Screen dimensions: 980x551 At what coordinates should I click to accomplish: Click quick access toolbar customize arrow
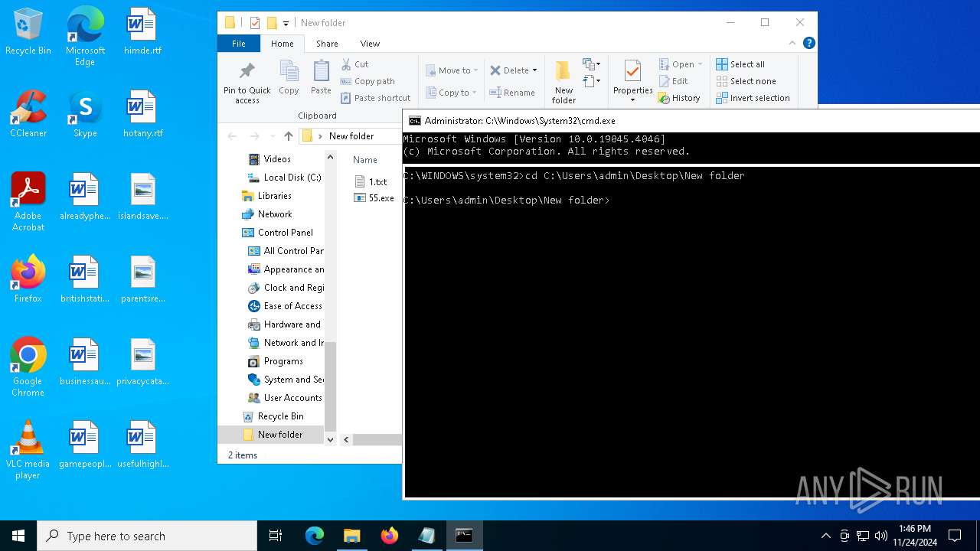tap(286, 24)
